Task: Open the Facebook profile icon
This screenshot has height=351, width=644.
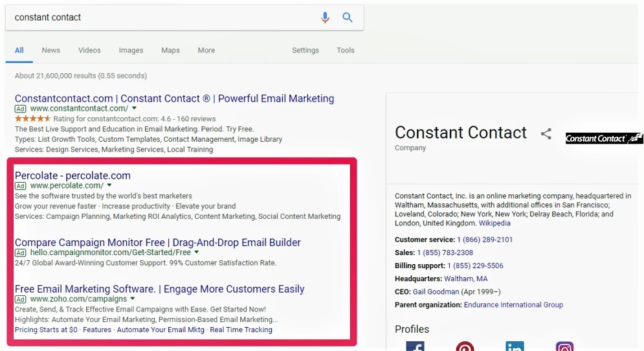Action: [x=415, y=346]
